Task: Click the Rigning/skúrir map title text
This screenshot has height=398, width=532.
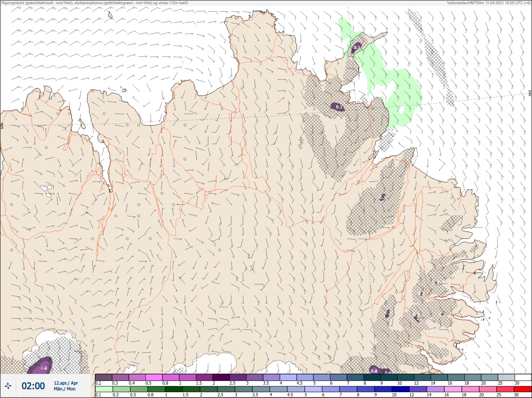Action: click(95, 2)
